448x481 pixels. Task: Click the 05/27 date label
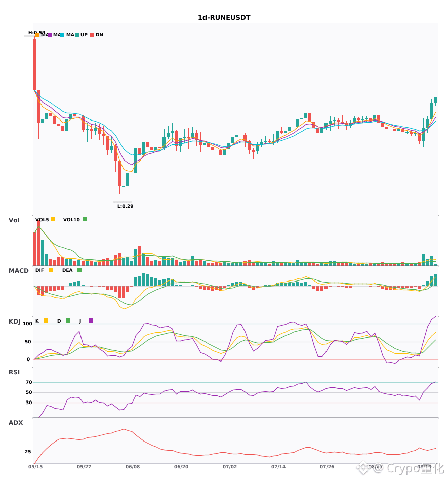point(84,467)
